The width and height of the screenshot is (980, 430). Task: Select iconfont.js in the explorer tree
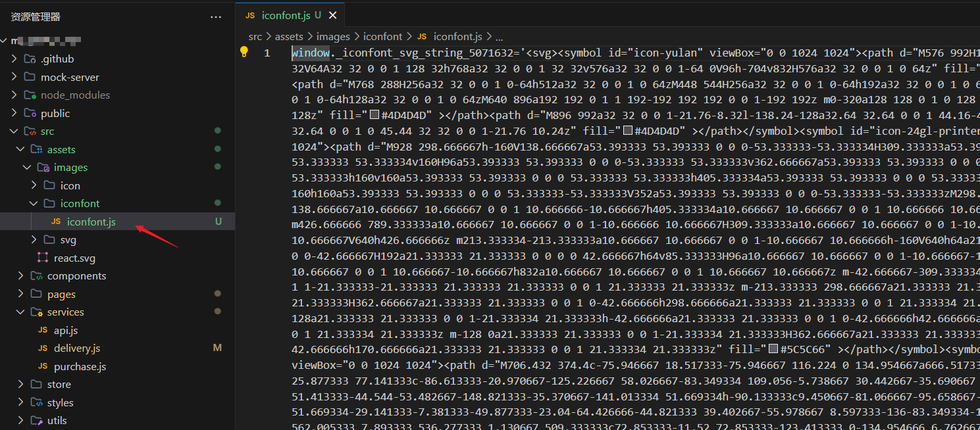(91, 222)
